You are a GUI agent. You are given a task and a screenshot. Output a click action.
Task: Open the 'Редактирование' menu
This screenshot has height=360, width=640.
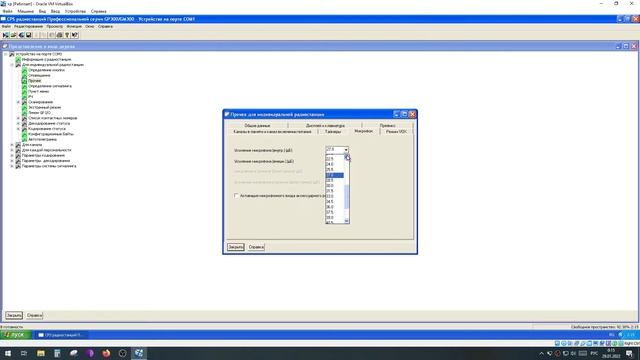pyautogui.click(x=29, y=27)
